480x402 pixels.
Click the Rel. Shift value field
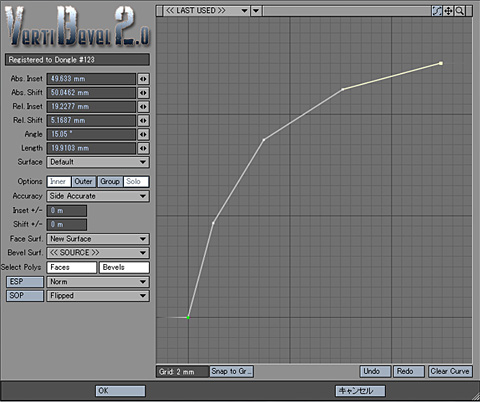(x=91, y=120)
